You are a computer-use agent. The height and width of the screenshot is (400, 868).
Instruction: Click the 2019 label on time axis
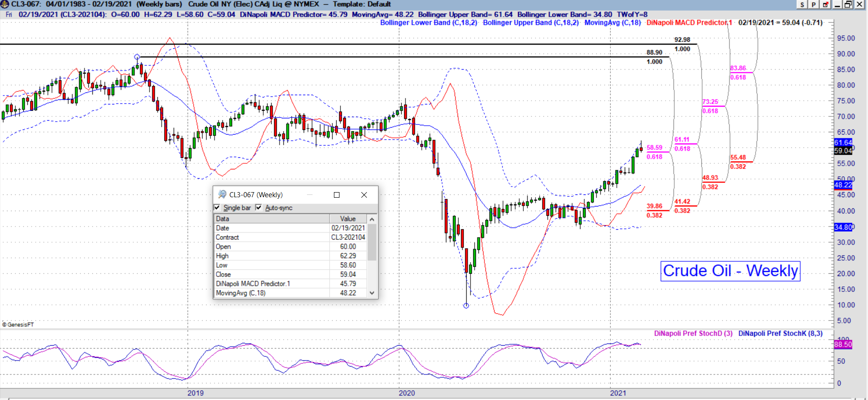coord(196,393)
